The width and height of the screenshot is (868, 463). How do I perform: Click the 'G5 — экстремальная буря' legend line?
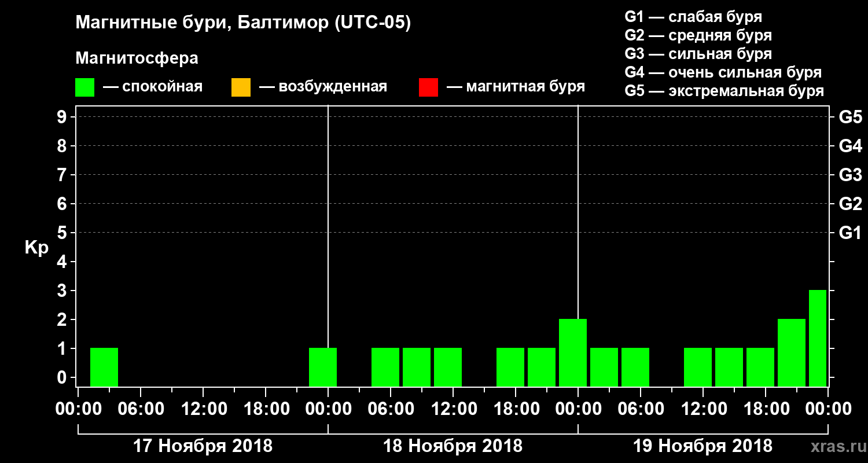pyautogui.click(x=724, y=91)
